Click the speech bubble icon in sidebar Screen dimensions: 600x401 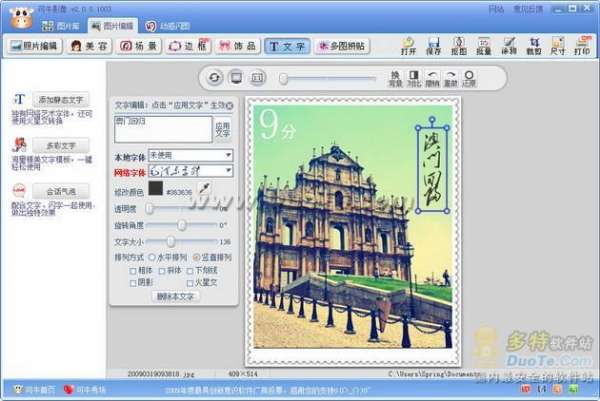point(19,190)
